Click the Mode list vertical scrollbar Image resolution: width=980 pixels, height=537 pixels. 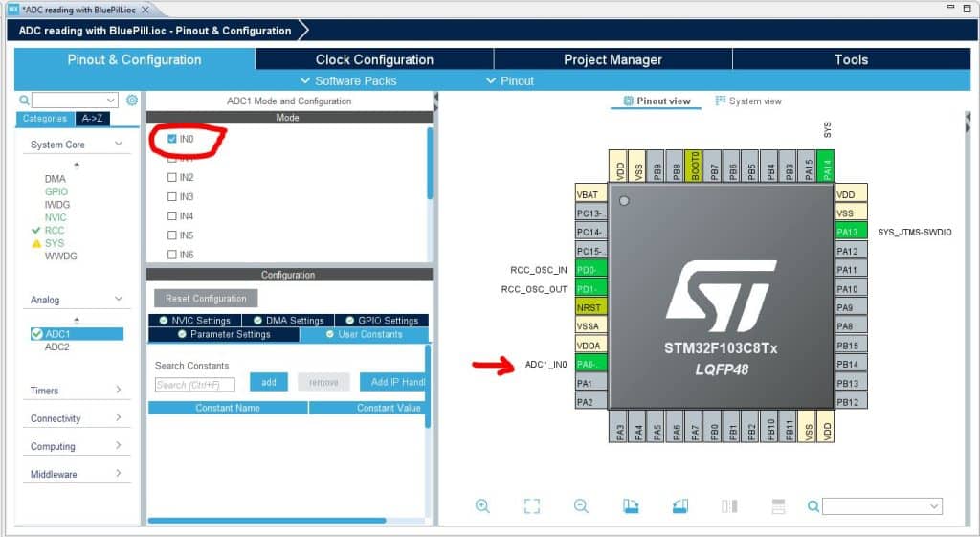click(430, 163)
